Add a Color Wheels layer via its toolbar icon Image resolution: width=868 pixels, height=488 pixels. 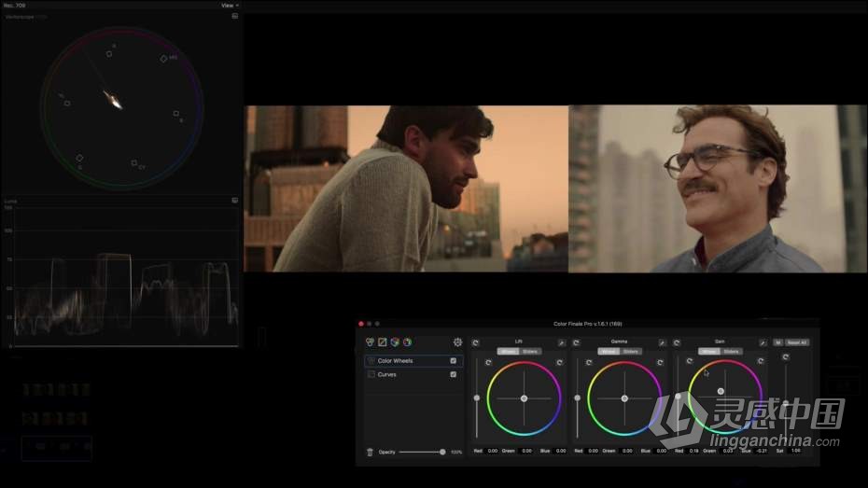pyautogui.click(x=370, y=342)
